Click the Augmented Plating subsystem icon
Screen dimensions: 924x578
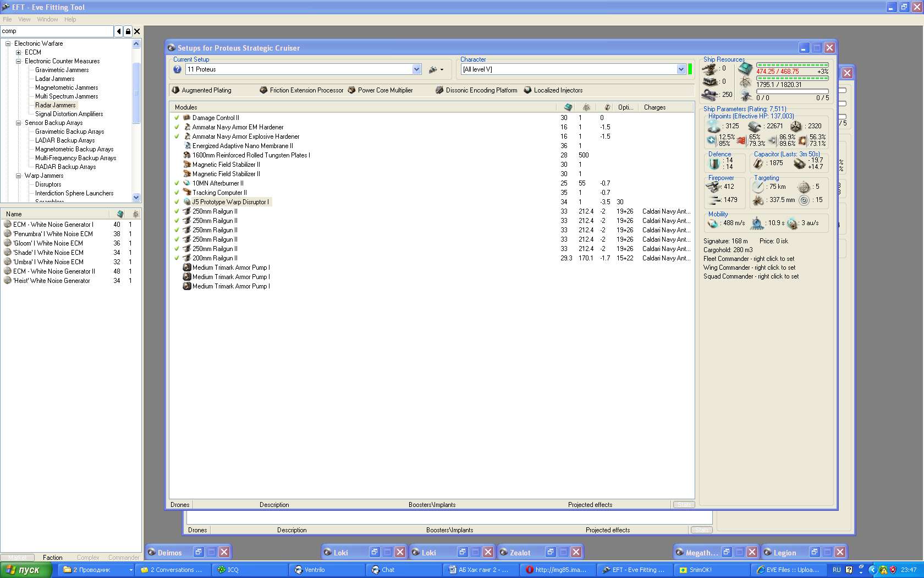pyautogui.click(x=175, y=90)
